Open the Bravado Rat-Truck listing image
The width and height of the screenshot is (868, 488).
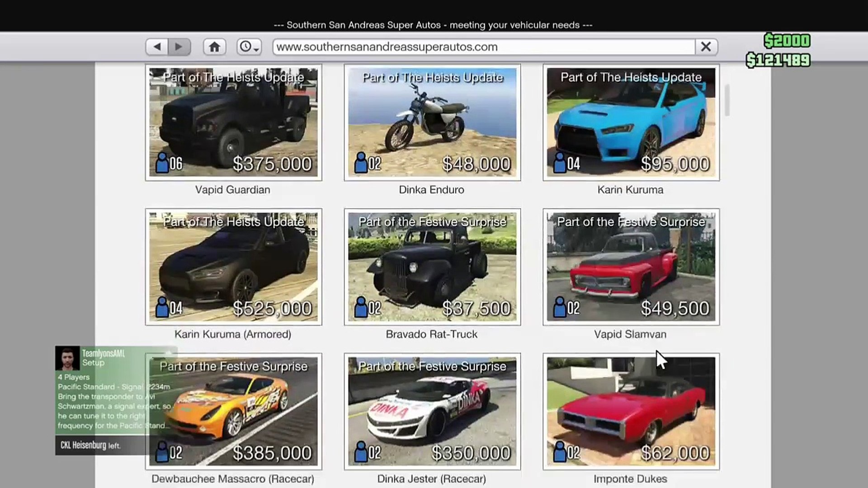click(x=432, y=267)
